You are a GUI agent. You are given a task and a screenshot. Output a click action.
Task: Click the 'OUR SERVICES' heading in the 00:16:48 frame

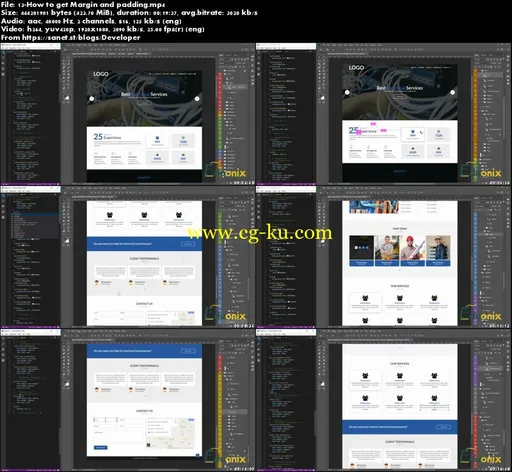coord(400,364)
